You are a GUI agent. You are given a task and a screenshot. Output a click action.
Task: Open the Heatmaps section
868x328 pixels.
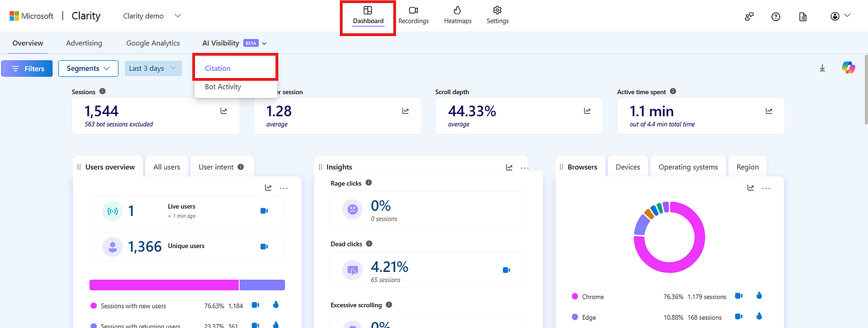[458, 16]
